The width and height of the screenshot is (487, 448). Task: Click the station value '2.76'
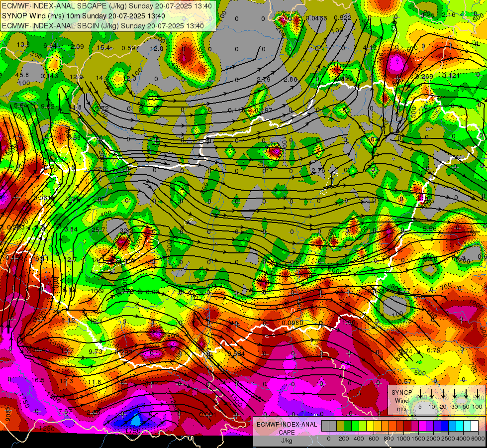pos(318,170)
